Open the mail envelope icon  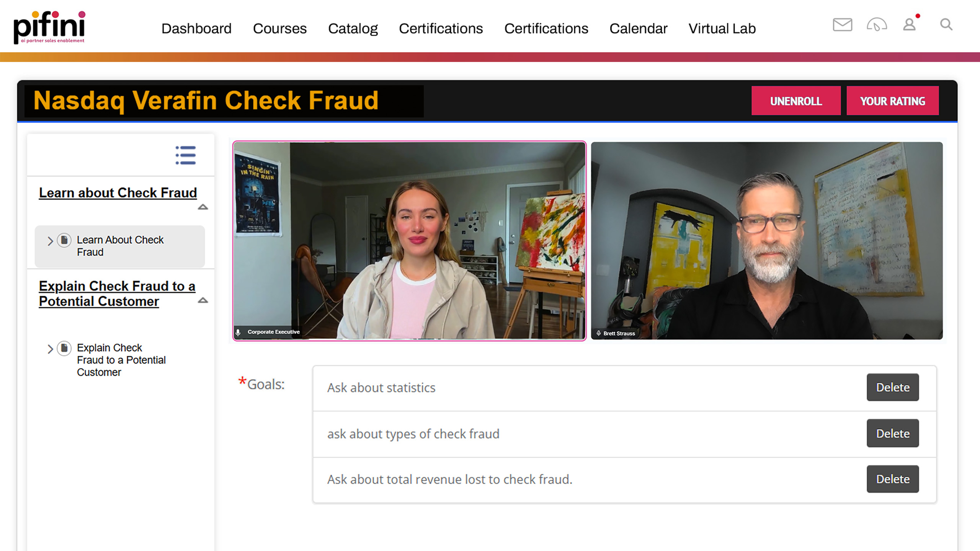point(842,25)
